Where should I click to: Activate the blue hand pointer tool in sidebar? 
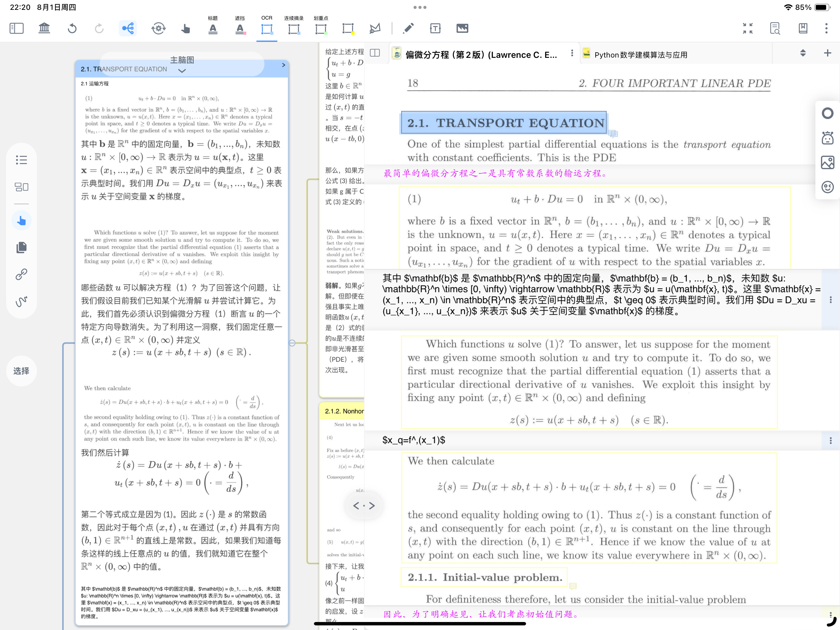pyautogui.click(x=21, y=221)
